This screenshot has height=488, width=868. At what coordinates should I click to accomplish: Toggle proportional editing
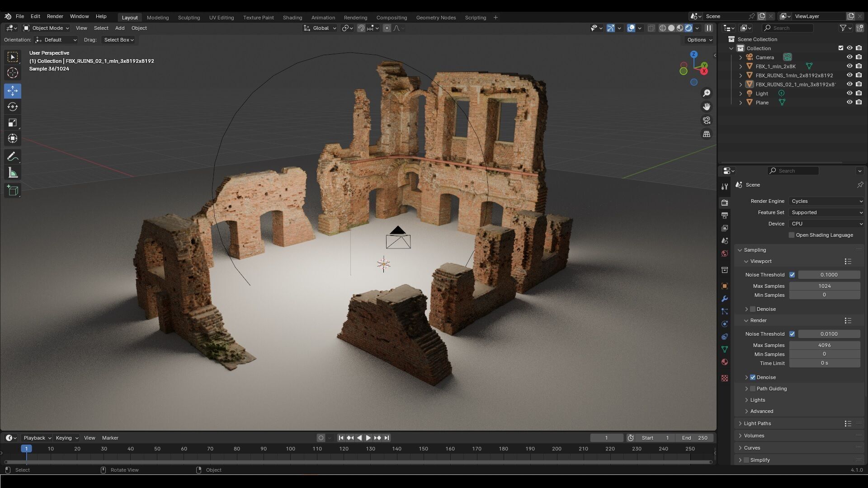(x=387, y=28)
